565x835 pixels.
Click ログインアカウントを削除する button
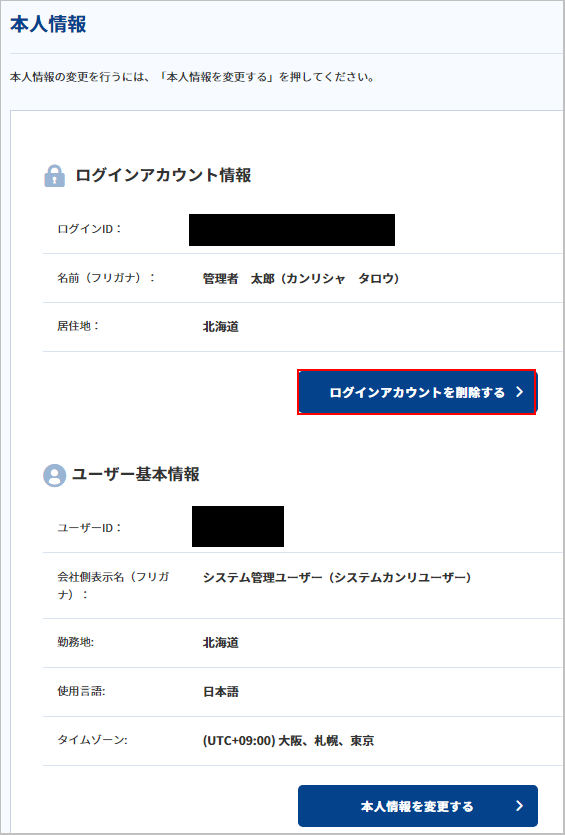click(417, 392)
